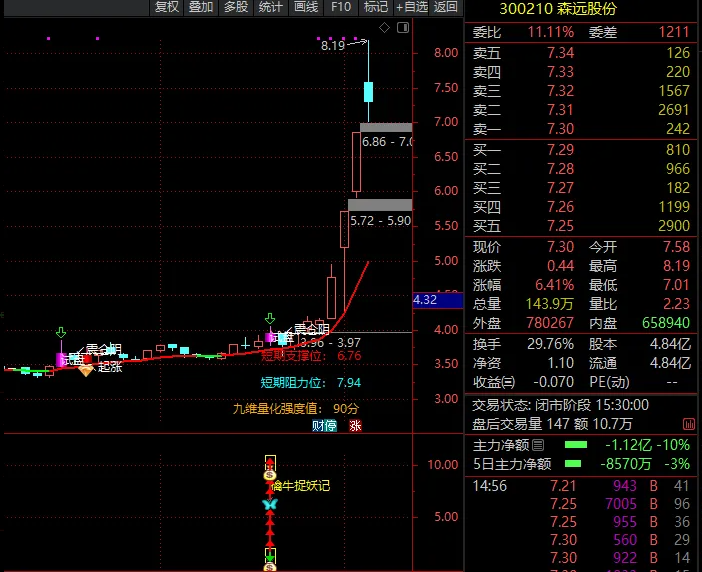
Task: Click the 停 tag below chart
Action: (330, 425)
